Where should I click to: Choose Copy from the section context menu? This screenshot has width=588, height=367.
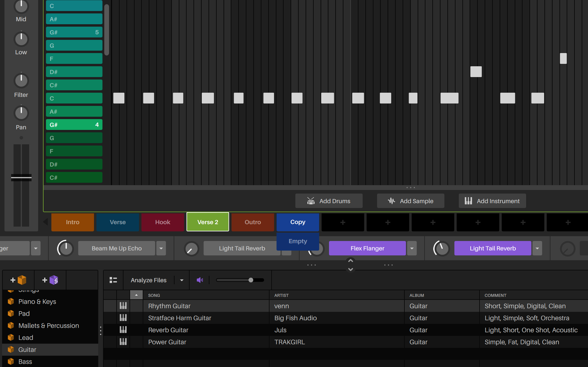297,222
